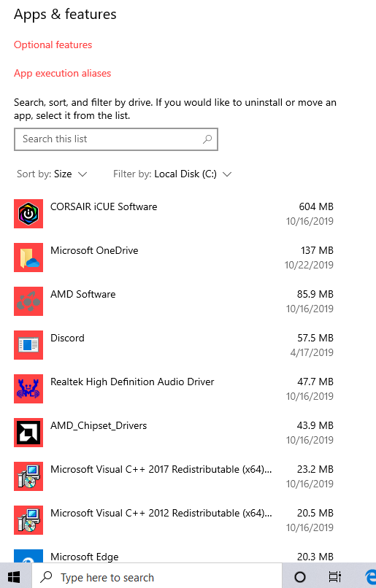Open the Filter by Local Disk (C:) dropdown
The width and height of the screenshot is (376, 588).
point(172,174)
